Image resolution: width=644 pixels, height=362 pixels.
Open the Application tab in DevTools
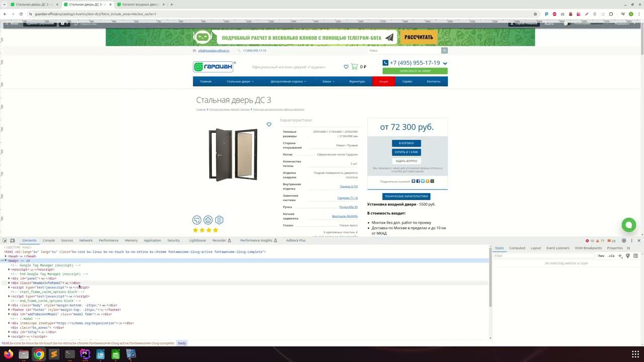152,240
